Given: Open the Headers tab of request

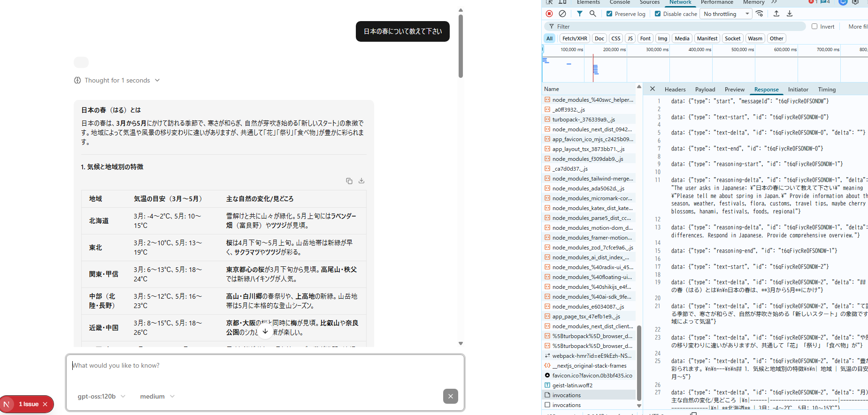Looking at the screenshot, I should coord(675,89).
